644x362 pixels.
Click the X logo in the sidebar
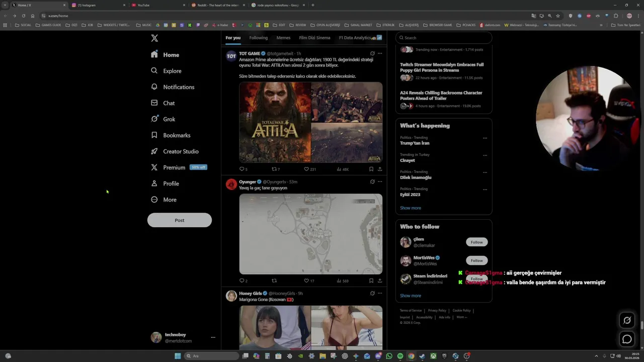coord(154,38)
